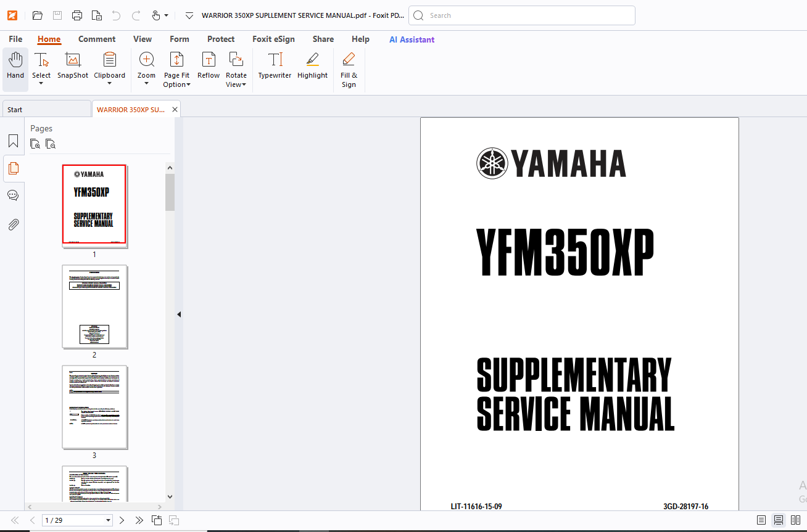Click the enlarge page thumbnails icon

coord(35,144)
